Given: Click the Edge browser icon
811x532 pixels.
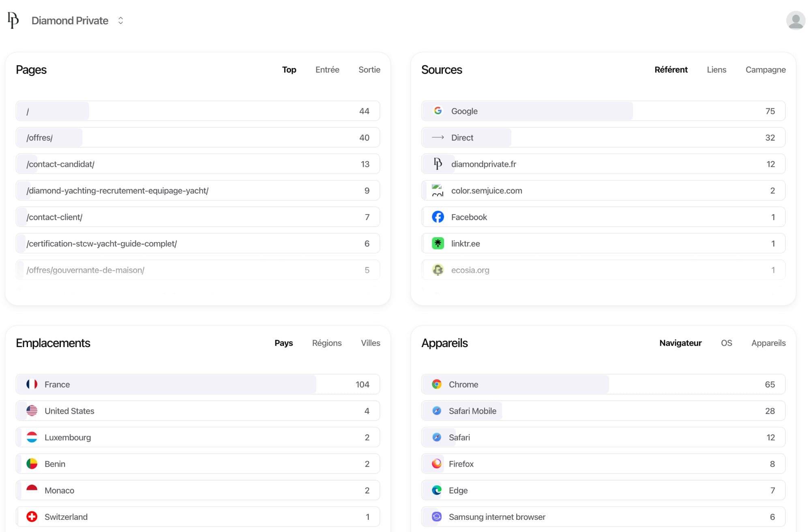Looking at the screenshot, I should pos(437,490).
